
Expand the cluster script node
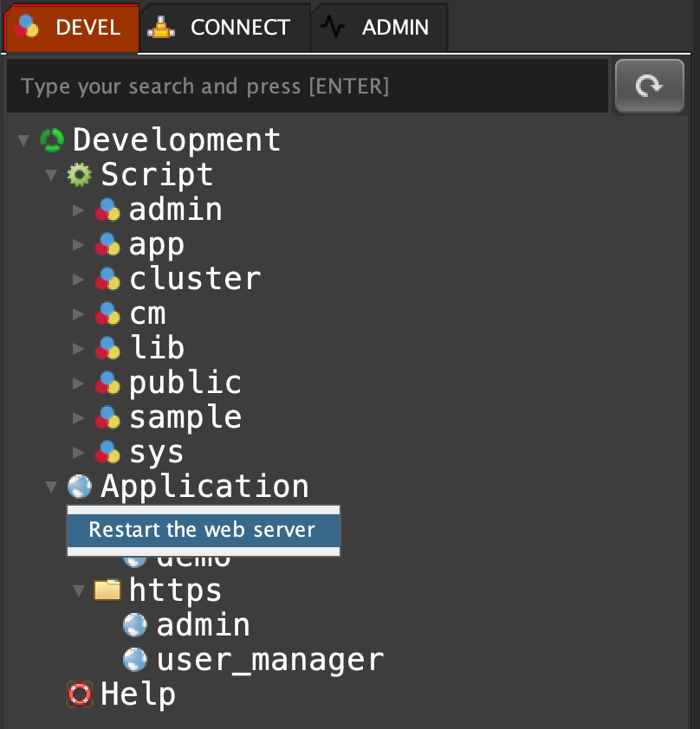click(x=79, y=279)
